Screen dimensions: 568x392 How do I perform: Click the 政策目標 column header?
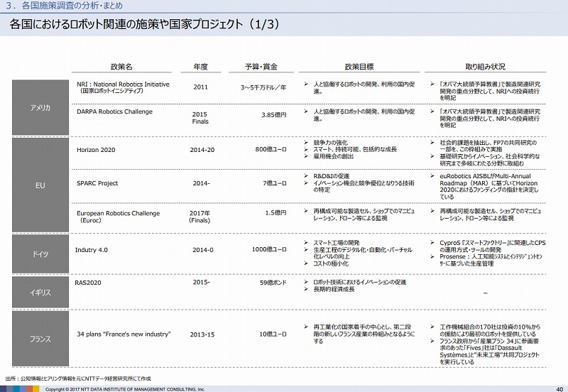359,67
